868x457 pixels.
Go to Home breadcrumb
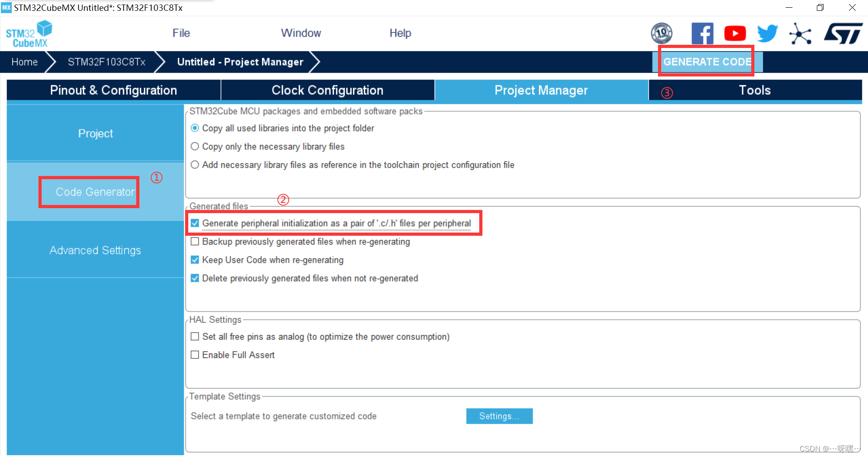[24, 62]
